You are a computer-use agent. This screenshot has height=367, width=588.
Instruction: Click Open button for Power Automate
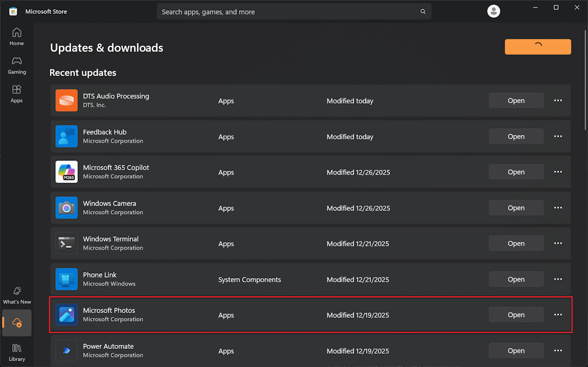516,351
